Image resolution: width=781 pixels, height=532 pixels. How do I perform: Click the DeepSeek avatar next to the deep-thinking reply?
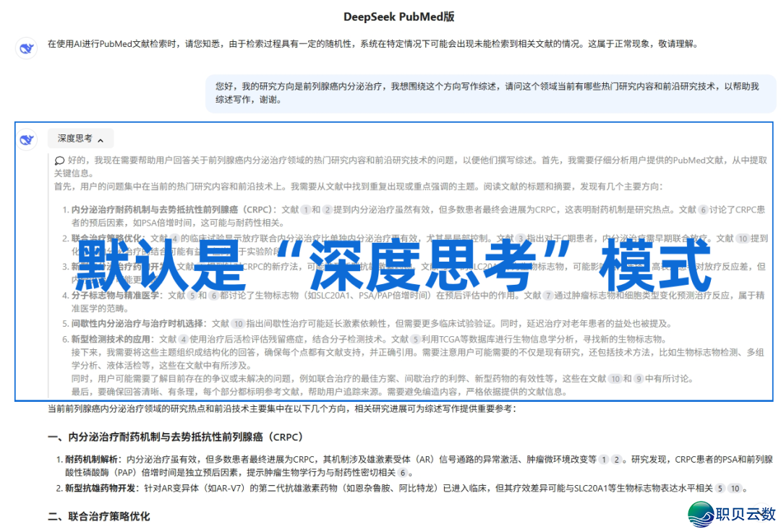pos(27,140)
